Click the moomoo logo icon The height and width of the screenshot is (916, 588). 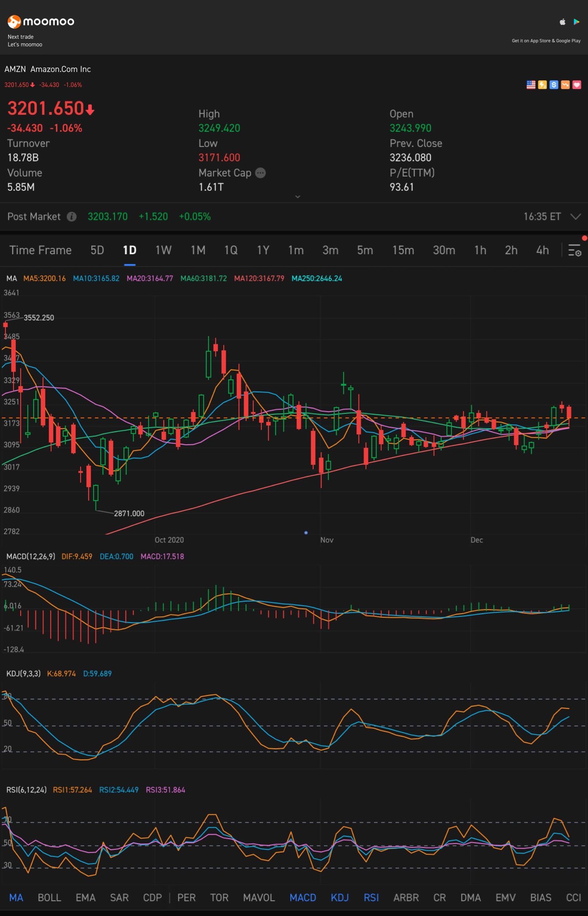click(14, 21)
